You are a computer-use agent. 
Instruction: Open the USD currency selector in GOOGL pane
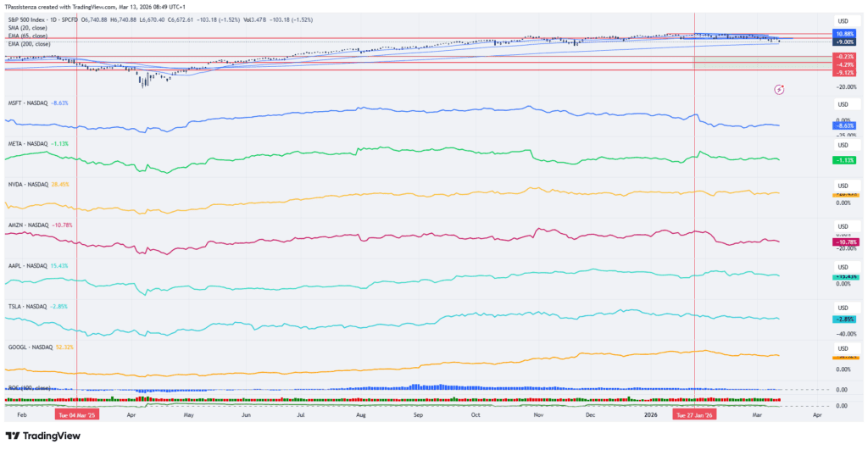843,348
